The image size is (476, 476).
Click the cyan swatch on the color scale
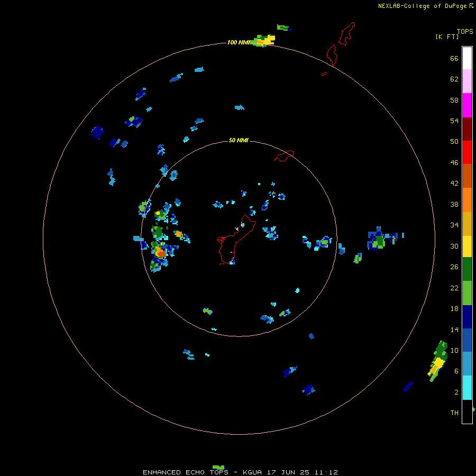coord(467,387)
